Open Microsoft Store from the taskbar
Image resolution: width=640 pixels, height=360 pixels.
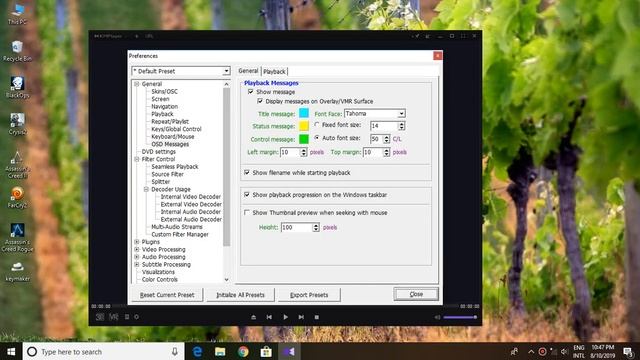pos(266,351)
